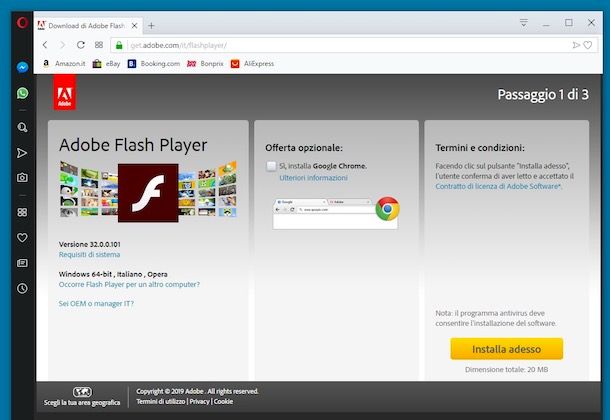Open Requisiti di sistema link
This screenshot has width=610, height=420.
click(x=89, y=254)
